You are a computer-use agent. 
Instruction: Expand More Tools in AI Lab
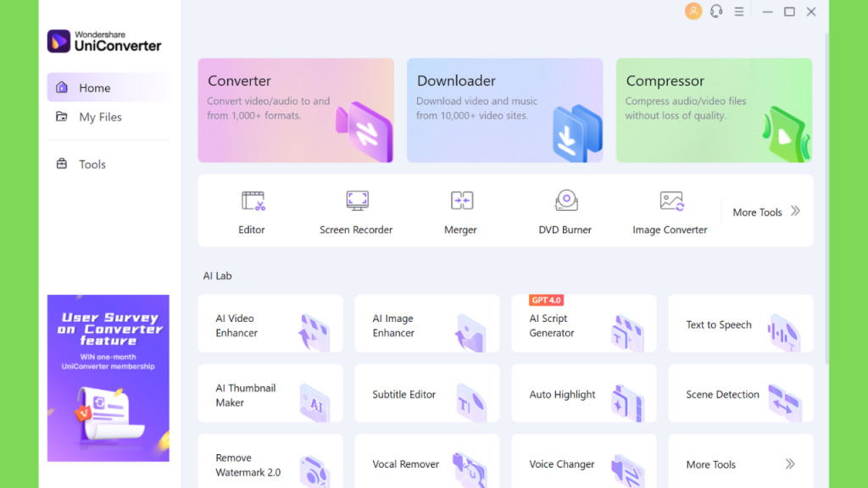click(740, 464)
